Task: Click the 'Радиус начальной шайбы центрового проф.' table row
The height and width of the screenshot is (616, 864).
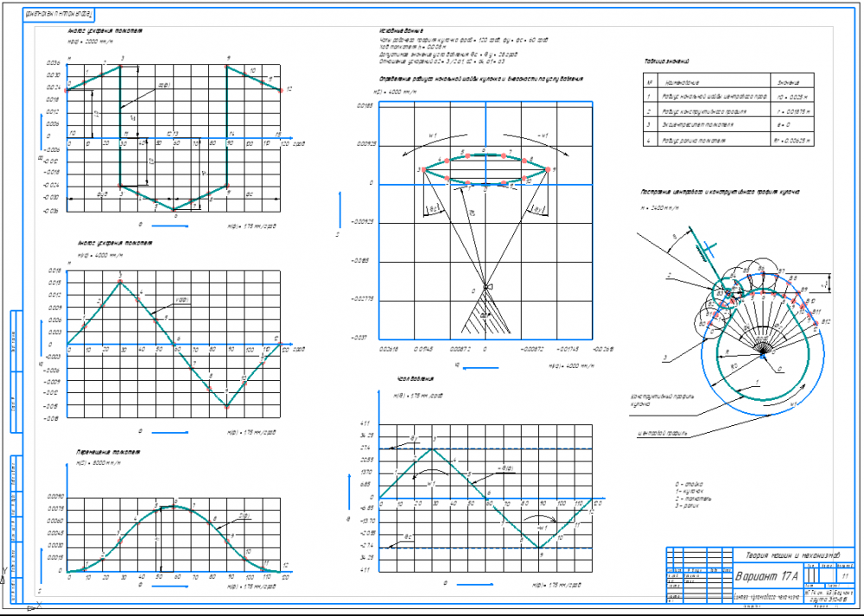Action: pyautogui.click(x=727, y=96)
